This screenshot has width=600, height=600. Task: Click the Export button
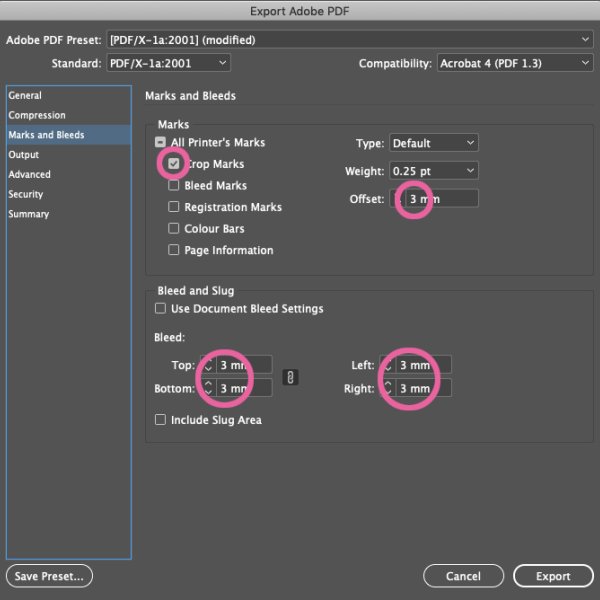tap(553, 576)
